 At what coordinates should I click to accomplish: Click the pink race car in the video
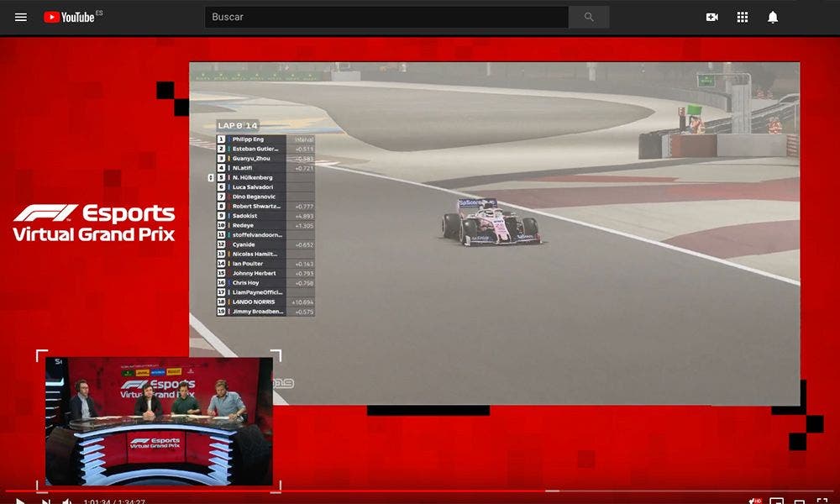[491, 222]
